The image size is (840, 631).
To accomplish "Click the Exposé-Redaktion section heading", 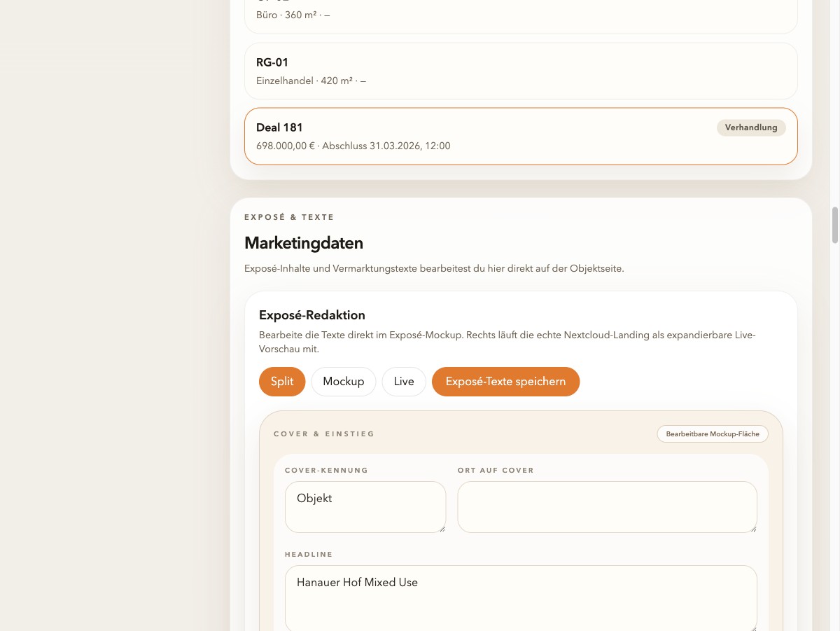I will point(311,315).
